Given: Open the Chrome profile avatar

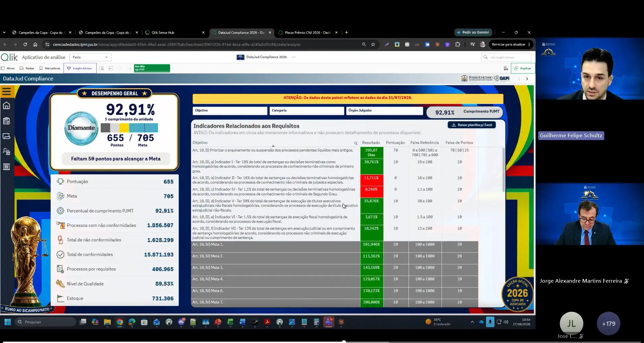Looking at the screenshot, I should click(483, 44).
